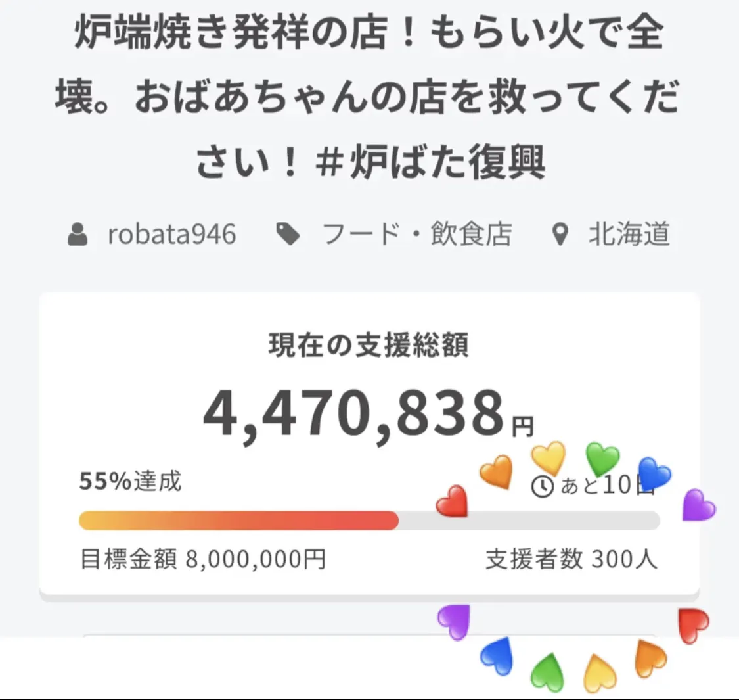Click the funding progress bar
This screenshot has width=739, height=700.
click(263, 521)
